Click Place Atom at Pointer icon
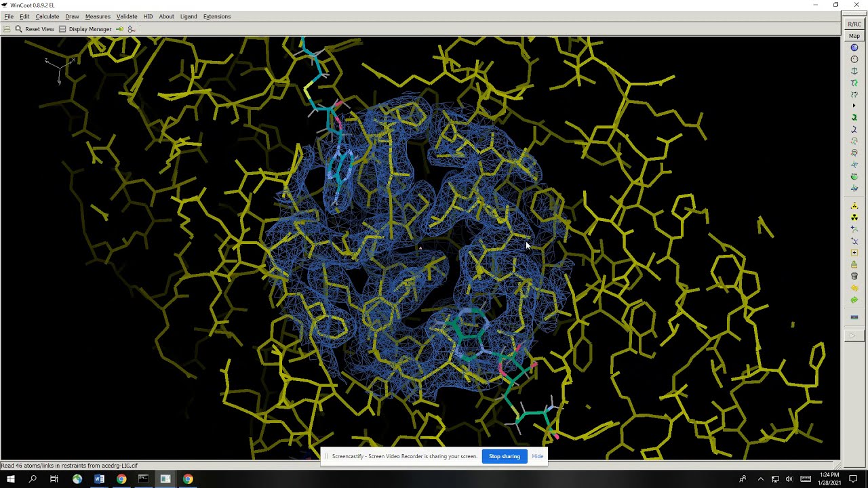The width and height of the screenshot is (868, 488). [854, 253]
